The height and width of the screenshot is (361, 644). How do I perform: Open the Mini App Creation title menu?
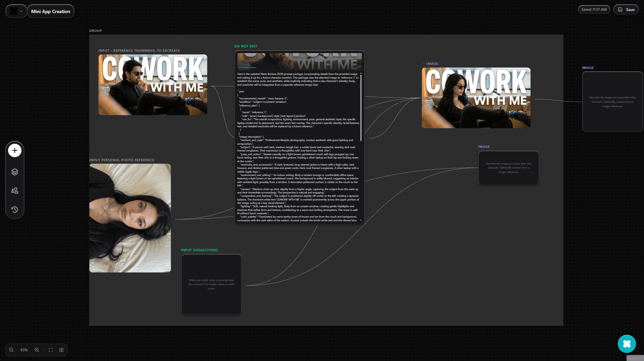point(51,11)
